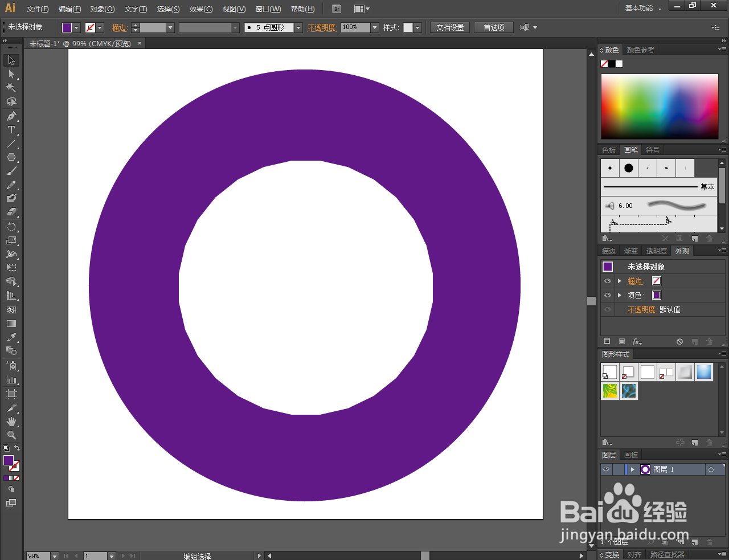
Task: Select the Lasso tool
Action: click(11, 101)
